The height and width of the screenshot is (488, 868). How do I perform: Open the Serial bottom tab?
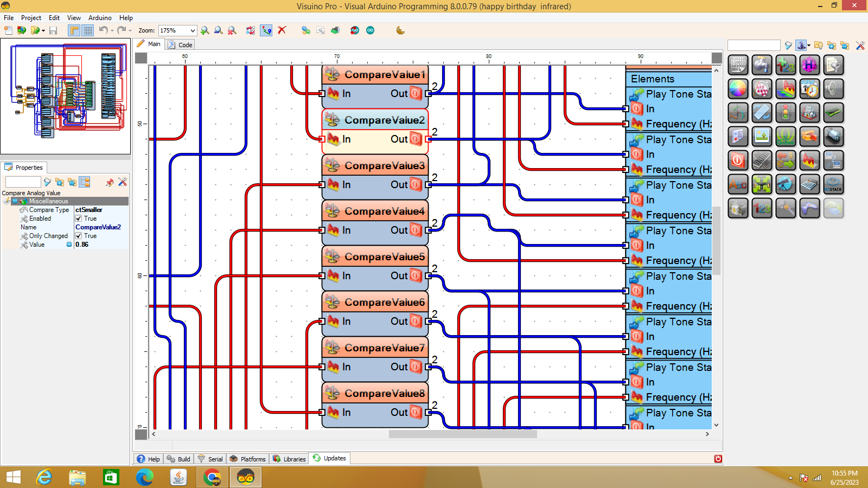click(x=210, y=459)
